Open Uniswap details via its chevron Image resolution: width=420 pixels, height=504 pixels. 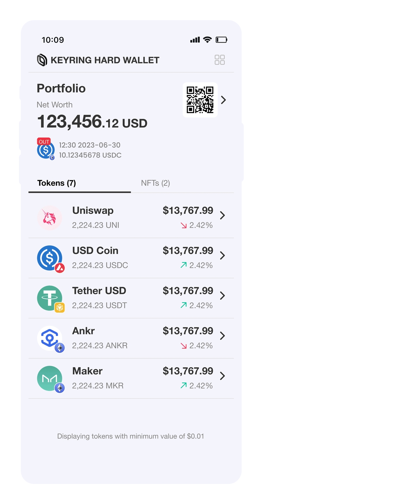click(x=223, y=215)
